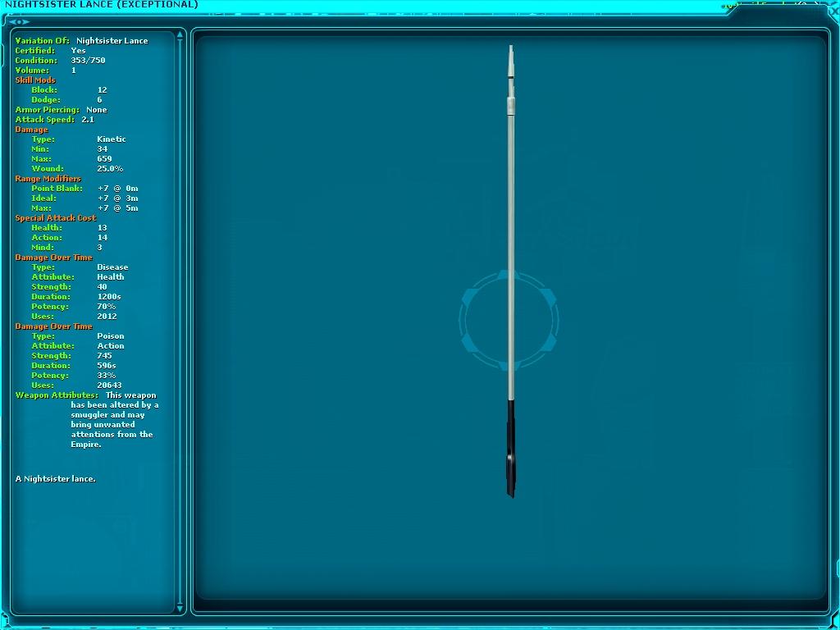This screenshot has width=840, height=630.
Task: Click the '+7 @ 5m' range value
Action: coord(118,208)
